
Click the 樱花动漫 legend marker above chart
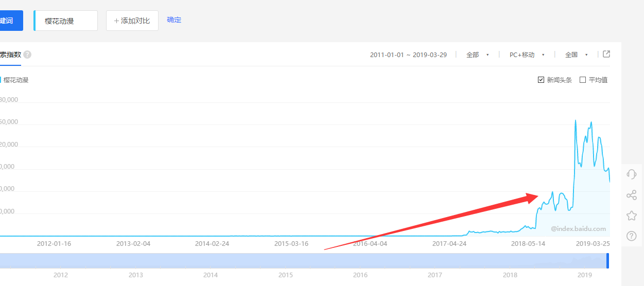tap(1, 80)
